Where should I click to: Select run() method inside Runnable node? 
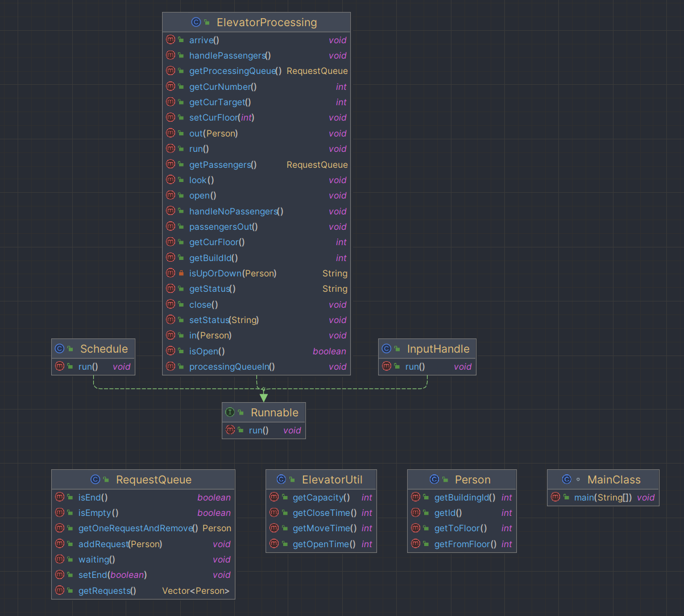tap(264, 430)
